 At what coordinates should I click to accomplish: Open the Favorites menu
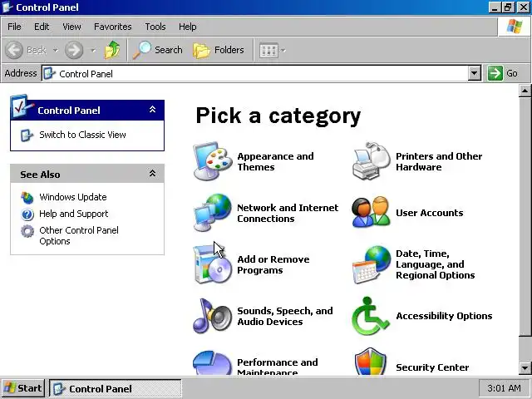pos(113,27)
